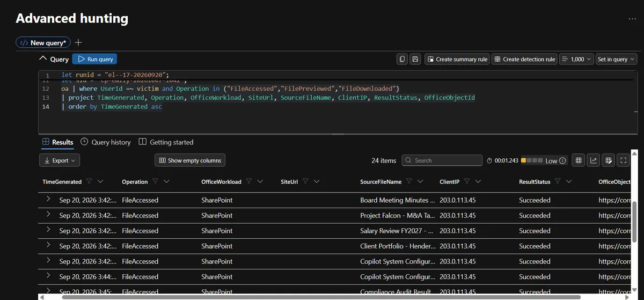Viewport: 644px width, 300px height.
Task: Open the three-dots more options menu
Action: (x=632, y=19)
